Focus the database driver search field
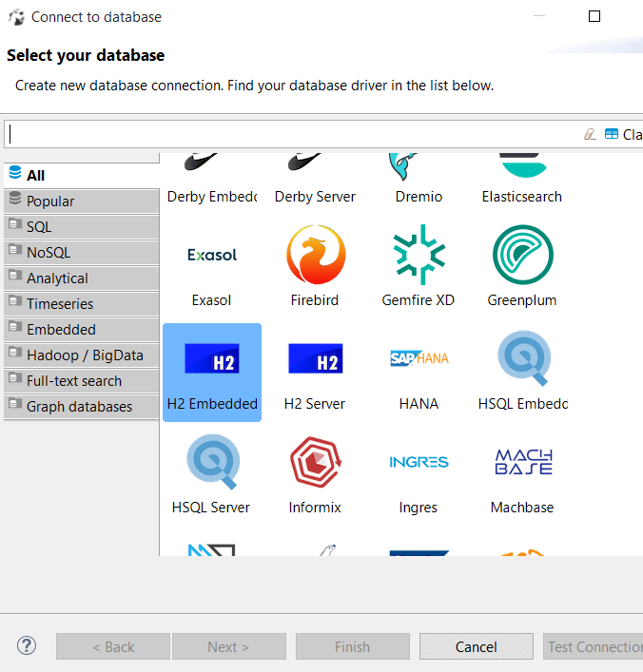 click(x=292, y=134)
